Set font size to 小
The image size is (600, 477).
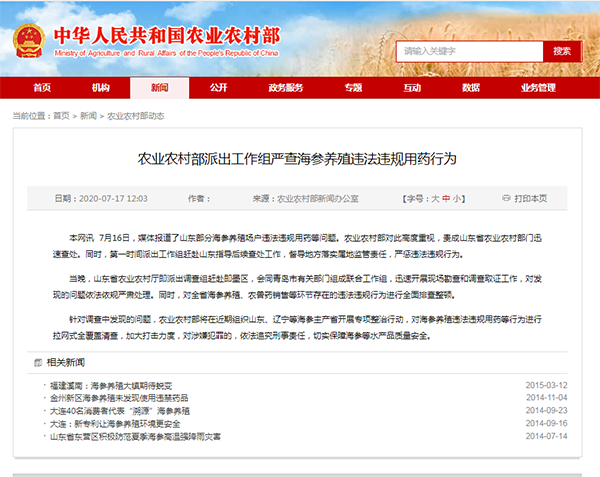(457, 199)
